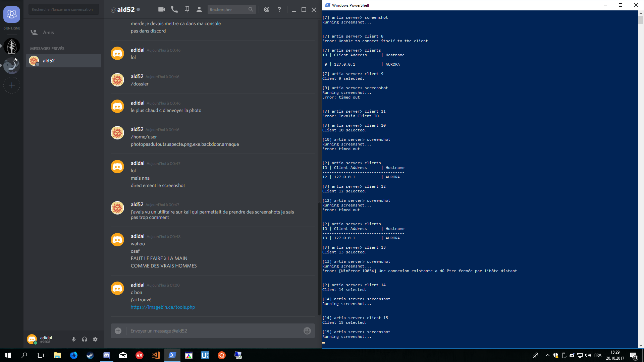Open Windows Start menu
The image size is (644, 362).
click(8, 355)
